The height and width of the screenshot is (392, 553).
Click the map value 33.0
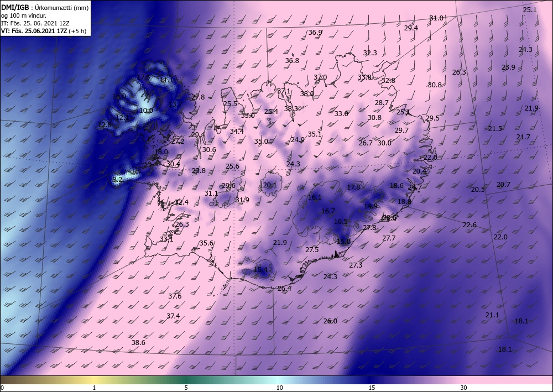pyautogui.click(x=341, y=114)
